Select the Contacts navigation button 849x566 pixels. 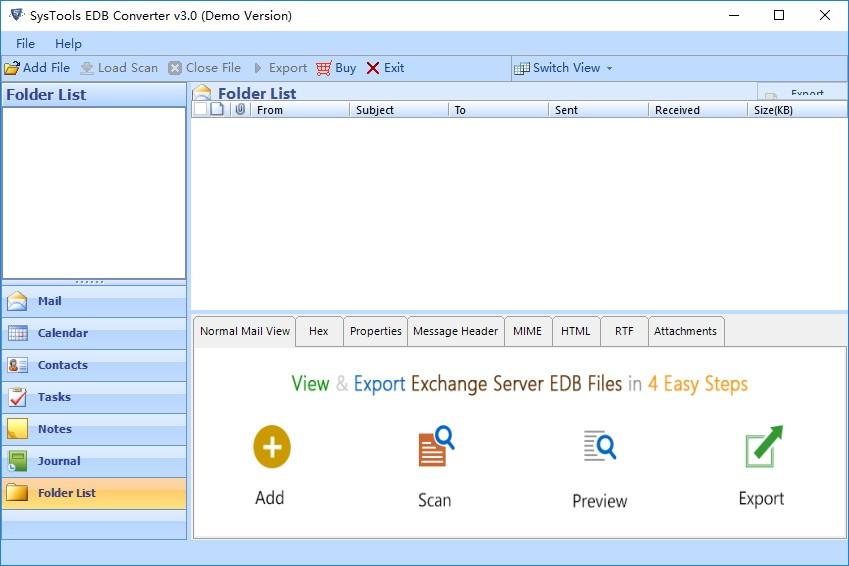pos(94,365)
